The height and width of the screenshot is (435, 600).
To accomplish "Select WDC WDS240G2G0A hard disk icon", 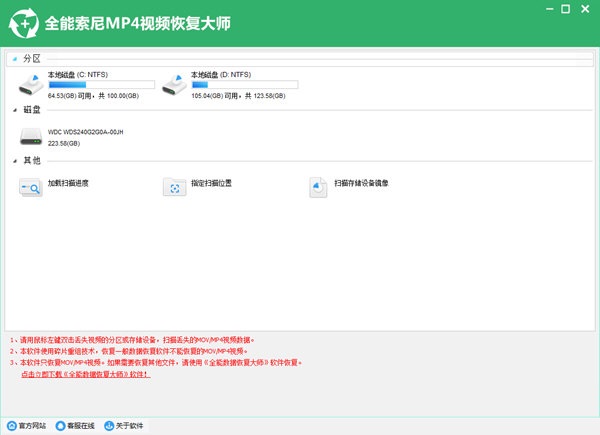I will tap(31, 137).
